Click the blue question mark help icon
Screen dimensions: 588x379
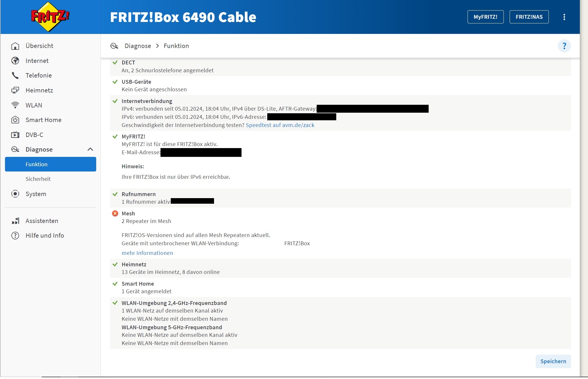(564, 46)
